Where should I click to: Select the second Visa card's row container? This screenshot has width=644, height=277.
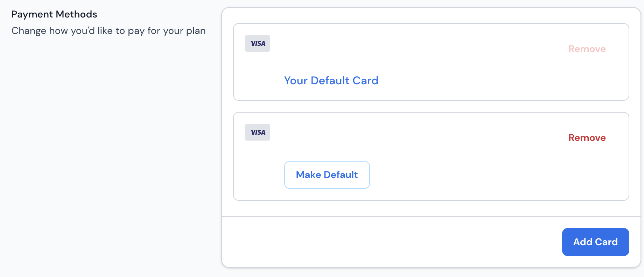[431, 156]
